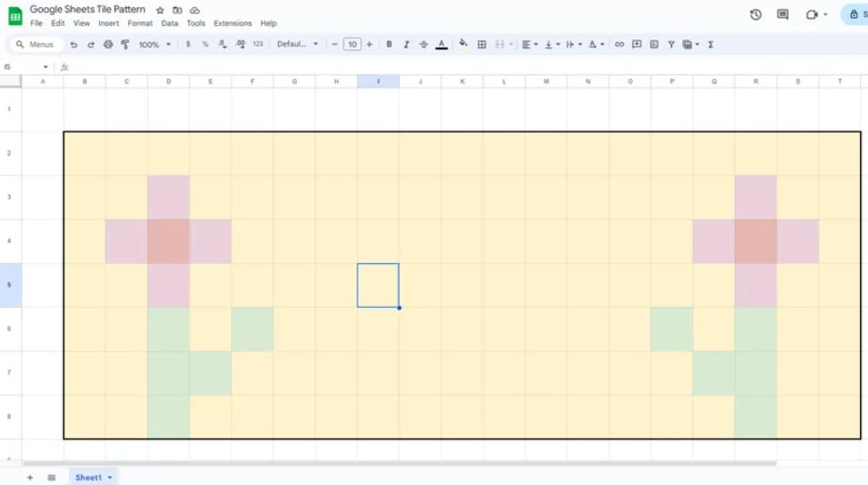868x485 pixels.
Task: Click the undo arrow icon
Action: (73, 45)
